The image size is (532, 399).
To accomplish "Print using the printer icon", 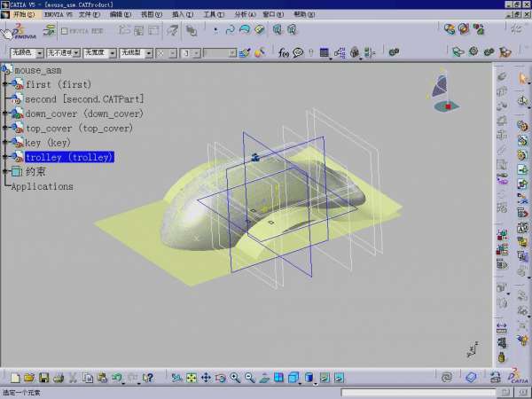I will (59, 378).
